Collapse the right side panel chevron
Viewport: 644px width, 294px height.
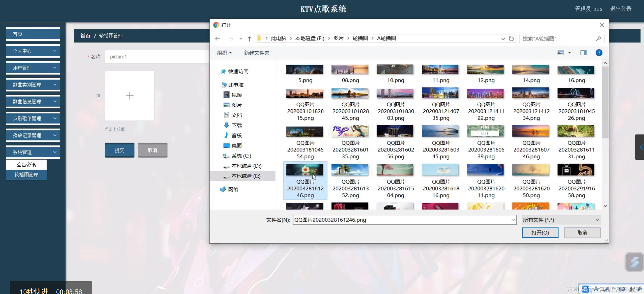[x=641, y=147]
